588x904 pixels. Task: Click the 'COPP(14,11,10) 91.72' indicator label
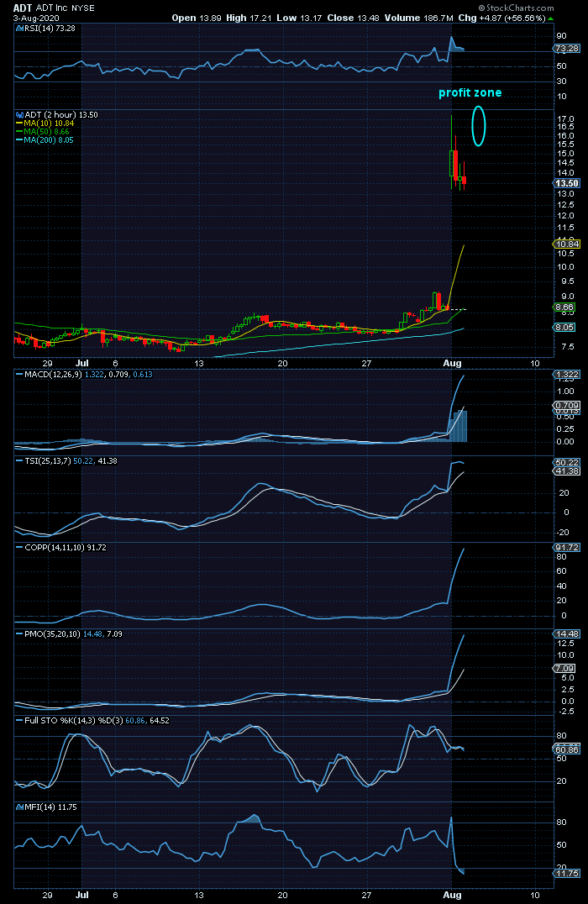tap(66, 548)
